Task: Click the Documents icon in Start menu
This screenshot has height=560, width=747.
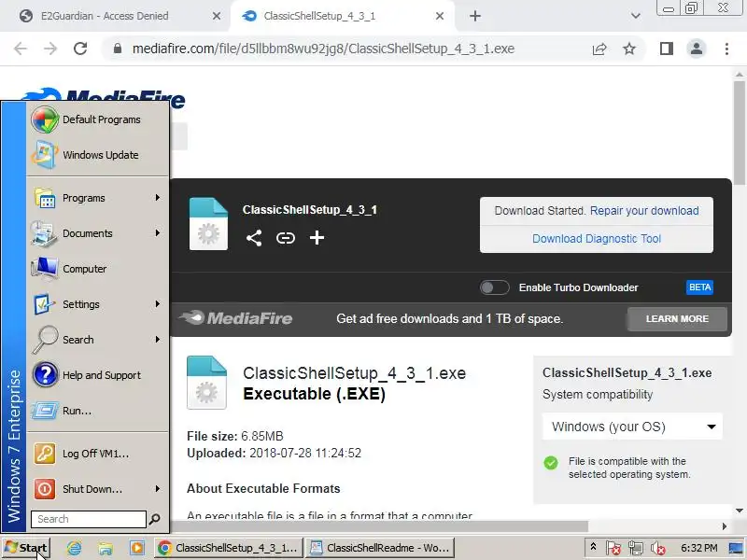Action: tap(44, 233)
